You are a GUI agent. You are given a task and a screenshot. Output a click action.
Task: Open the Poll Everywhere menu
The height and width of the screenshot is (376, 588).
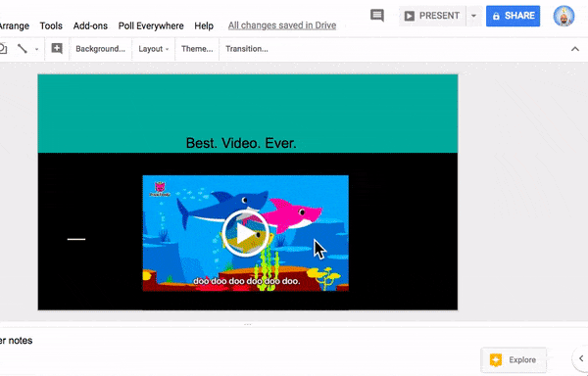[x=151, y=25]
